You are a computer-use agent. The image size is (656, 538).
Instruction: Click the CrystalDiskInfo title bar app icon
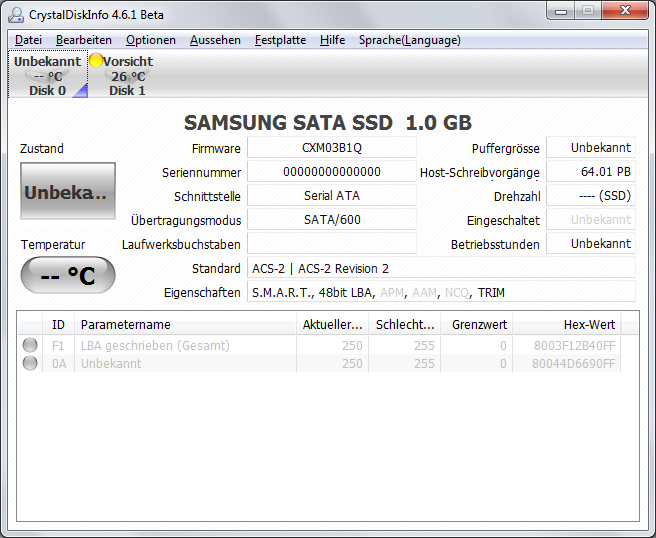point(16,15)
